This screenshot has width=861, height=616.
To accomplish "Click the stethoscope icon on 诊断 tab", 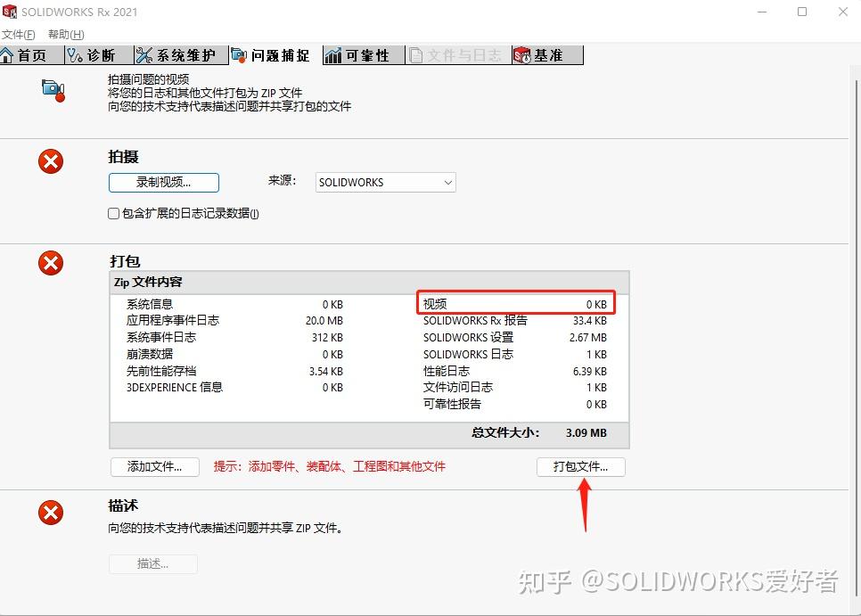I will (x=75, y=55).
